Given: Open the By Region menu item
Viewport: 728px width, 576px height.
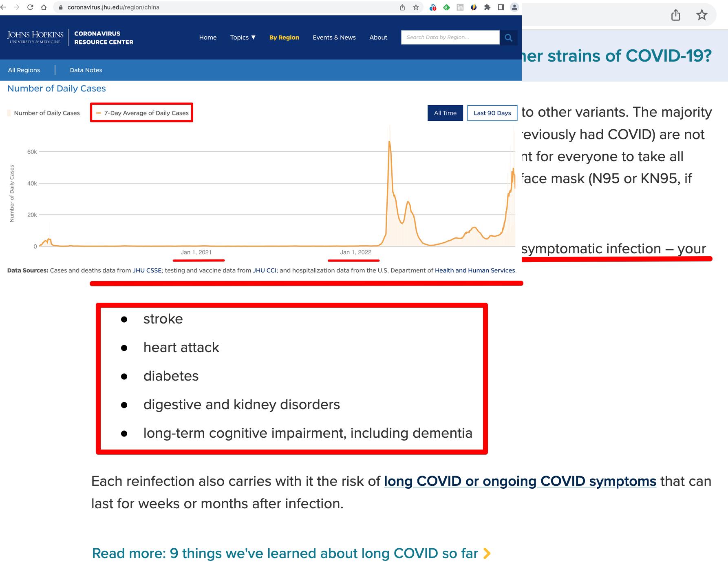Looking at the screenshot, I should (284, 38).
